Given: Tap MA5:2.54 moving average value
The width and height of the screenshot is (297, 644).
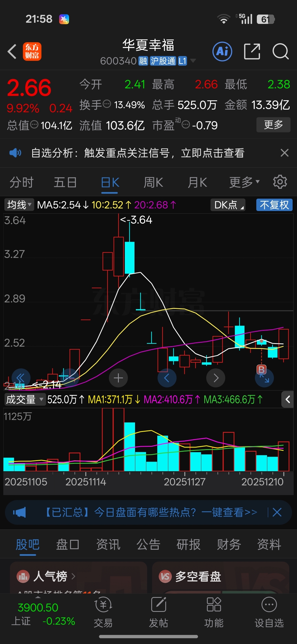Looking at the screenshot, I should [63, 205].
